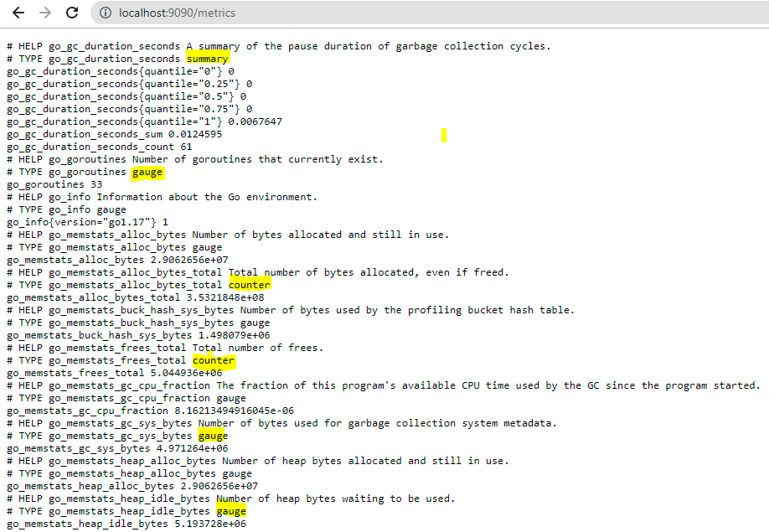Click the highlighted word 'summary'
Image resolution: width=769 pixels, height=532 pixels.
tap(207, 59)
